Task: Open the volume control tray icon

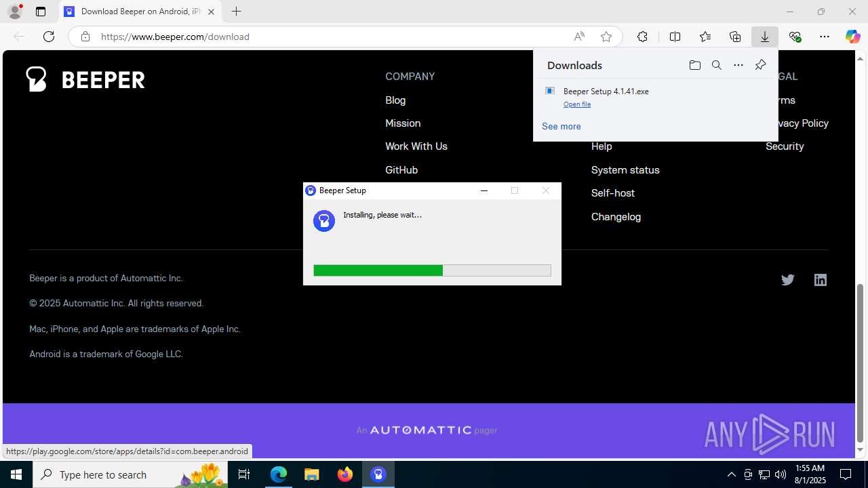Action: pos(781,474)
